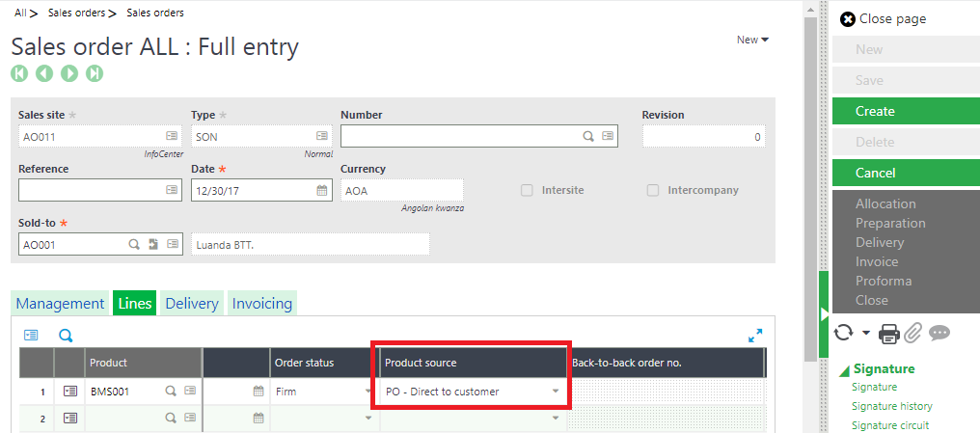The height and width of the screenshot is (433, 980).
Task: Tick the Intercompany checkbox
Action: pyautogui.click(x=653, y=191)
